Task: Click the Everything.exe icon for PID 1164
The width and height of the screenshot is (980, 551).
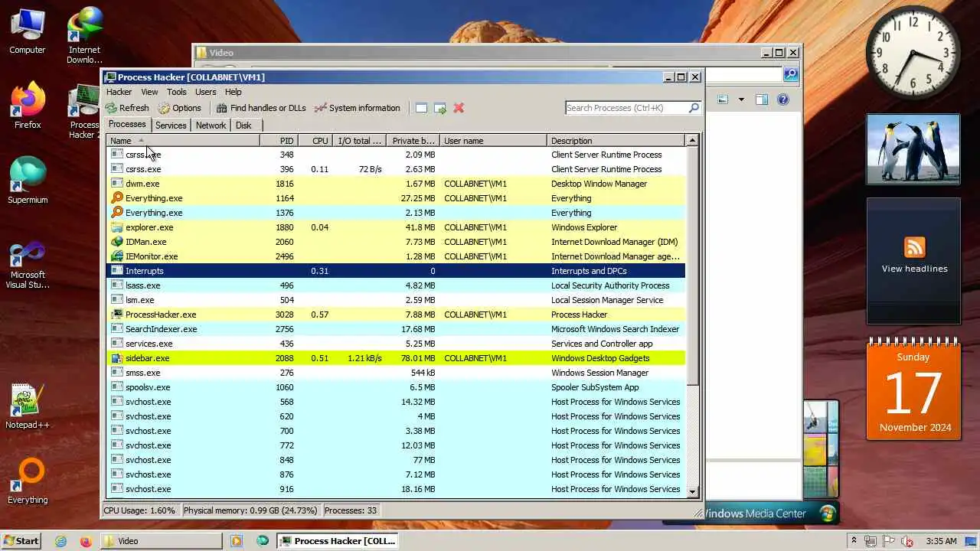Action: pyautogui.click(x=117, y=198)
